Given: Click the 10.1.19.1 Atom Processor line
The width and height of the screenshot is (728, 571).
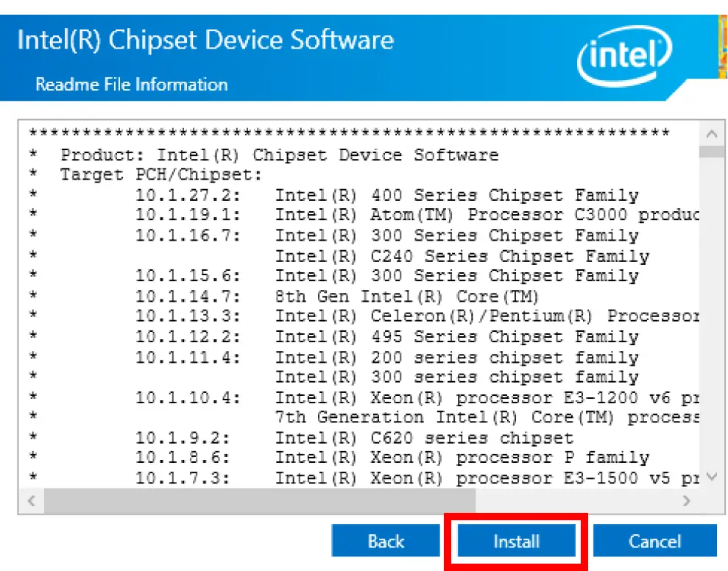Looking at the screenshot, I should point(416,216).
